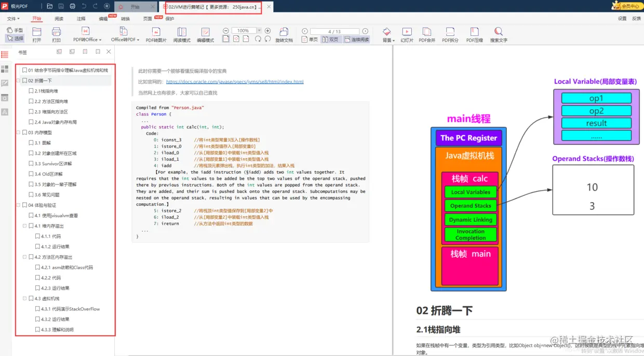Click the page number field 4 / 13
This screenshot has height=356, width=644.
tap(334, 31)
